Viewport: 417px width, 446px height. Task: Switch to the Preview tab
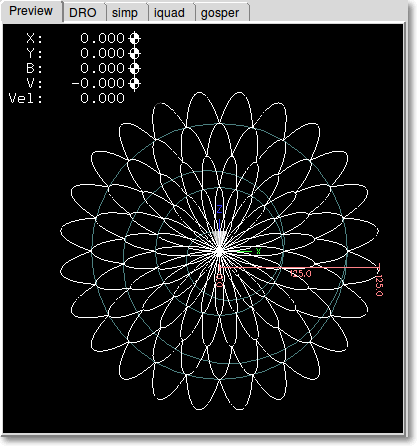(31, 11)
